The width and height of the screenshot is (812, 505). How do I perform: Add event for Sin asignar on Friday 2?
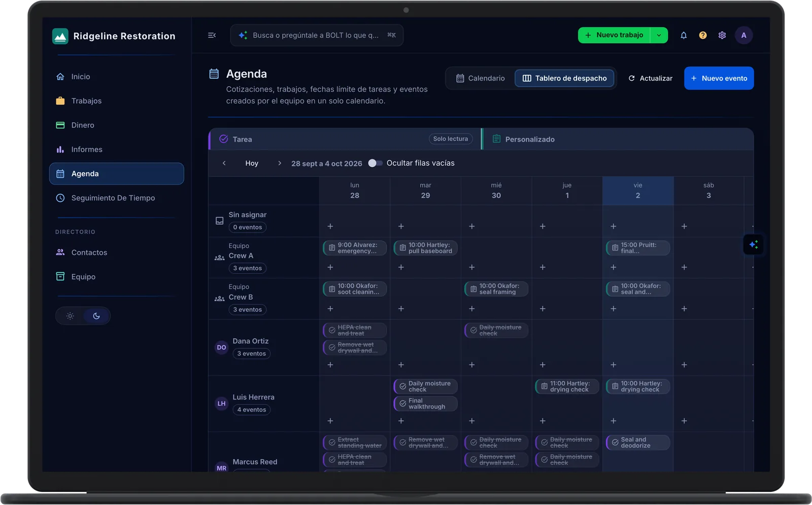614,226
